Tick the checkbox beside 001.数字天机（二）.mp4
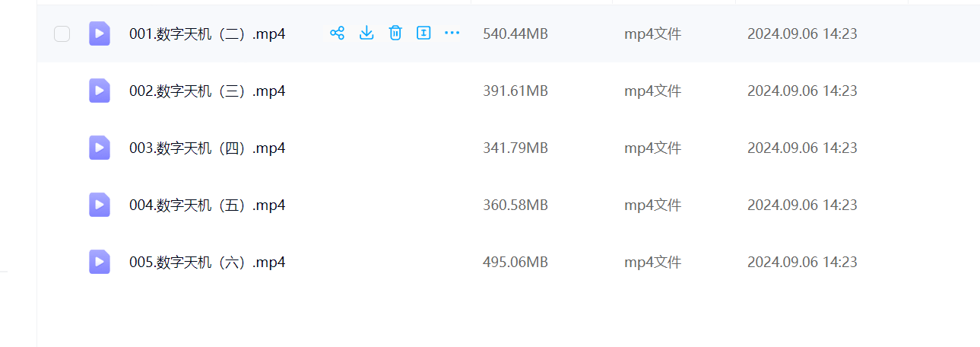This screenshot has height=347, width=980. tap(62, 33)
